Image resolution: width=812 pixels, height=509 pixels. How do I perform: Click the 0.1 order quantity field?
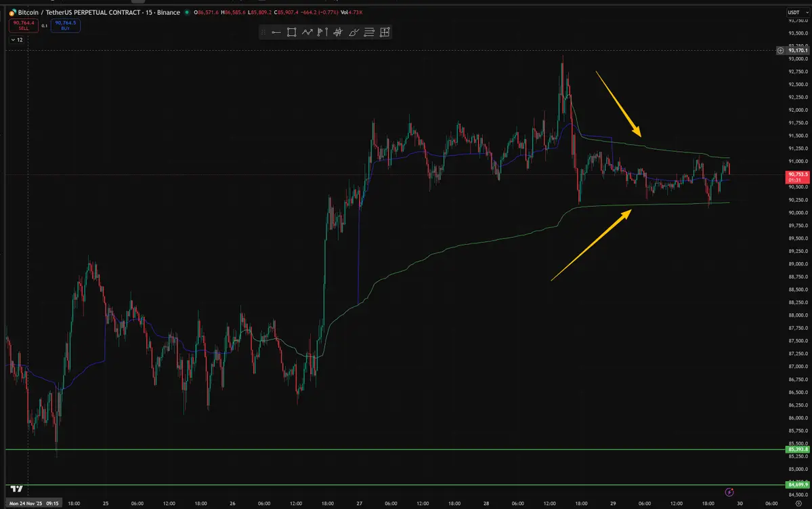point(45,25)
